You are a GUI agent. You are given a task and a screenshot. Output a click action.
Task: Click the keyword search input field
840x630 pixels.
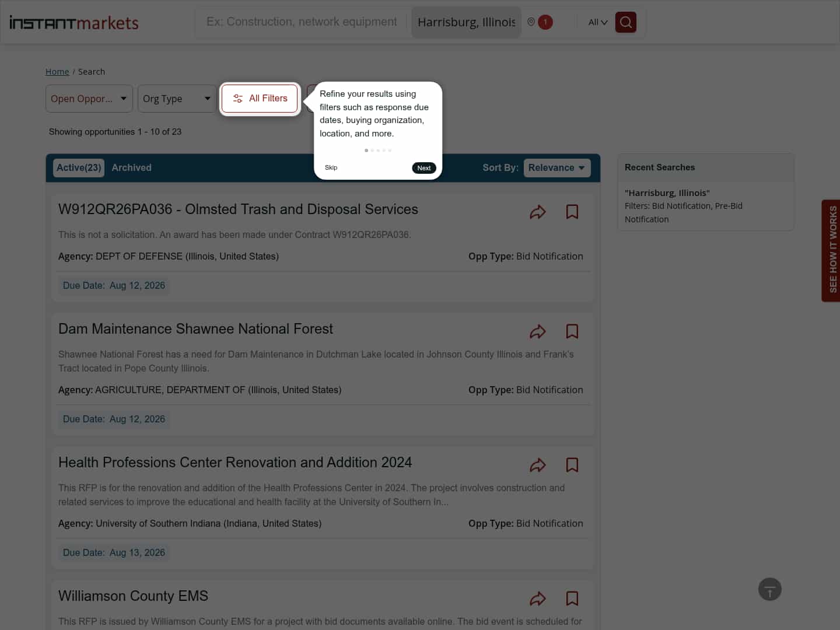point(302,22)
